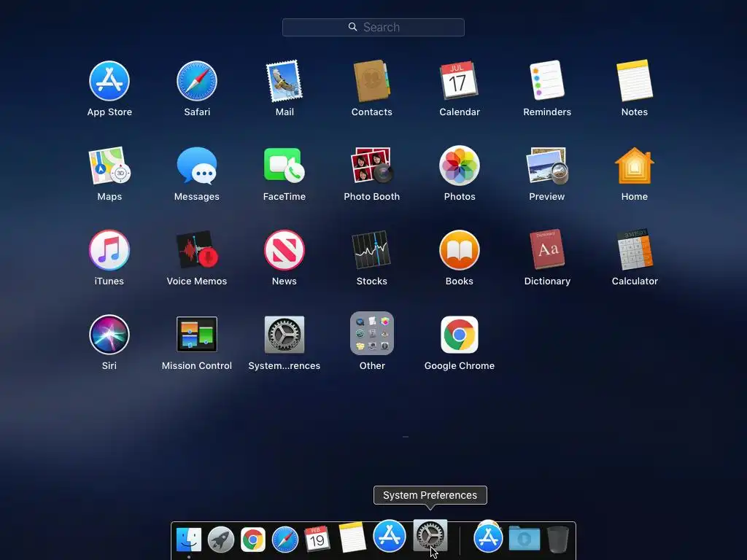This screenshot has width=747, height=560.
Task: Open System Preferences from the Launchpad grid
Action: (285, 334)
